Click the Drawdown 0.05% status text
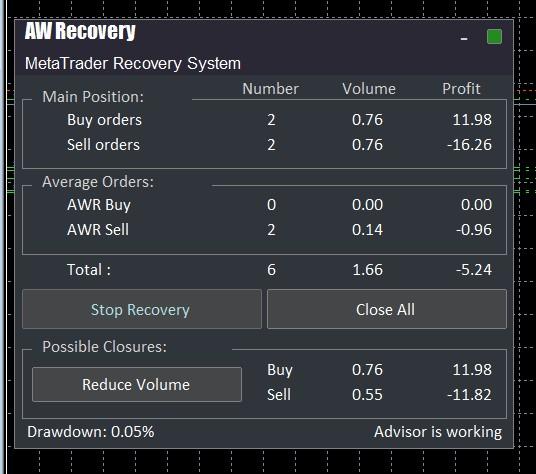 click(91, 432)
